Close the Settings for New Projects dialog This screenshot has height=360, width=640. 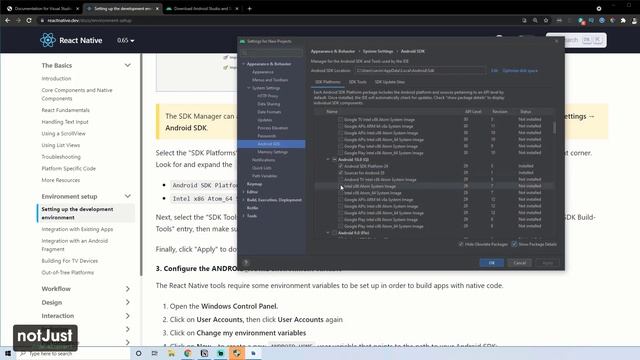click(557, 41)
